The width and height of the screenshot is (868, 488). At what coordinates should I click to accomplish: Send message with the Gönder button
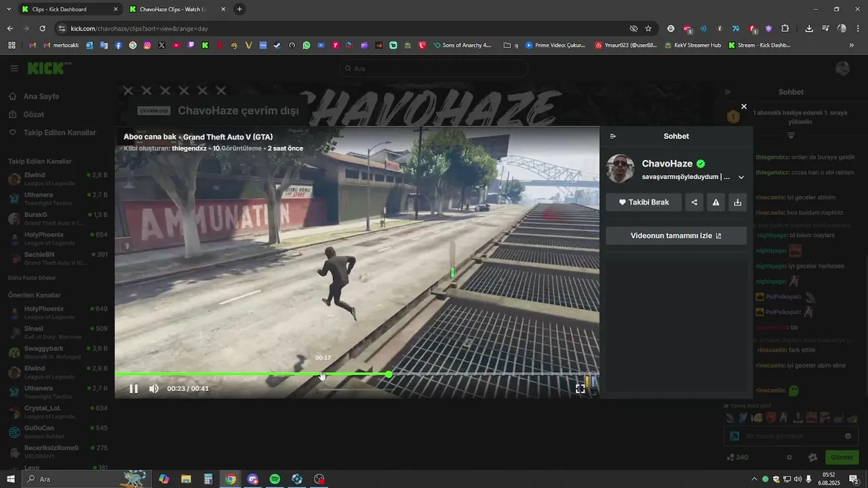pyautogui.click(x=842, y=457)
